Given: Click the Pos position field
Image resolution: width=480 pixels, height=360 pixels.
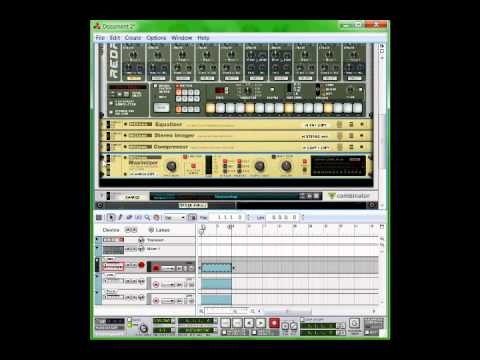Looking at the screenshot, I should click(228, 217).
